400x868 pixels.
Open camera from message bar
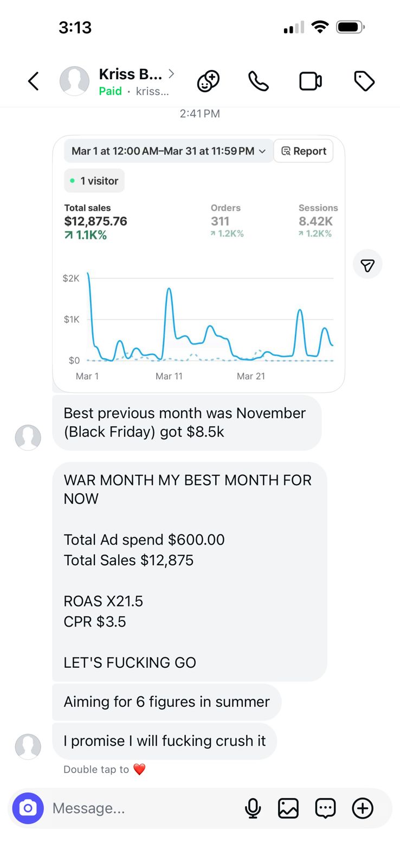click(x=28, y=808)
